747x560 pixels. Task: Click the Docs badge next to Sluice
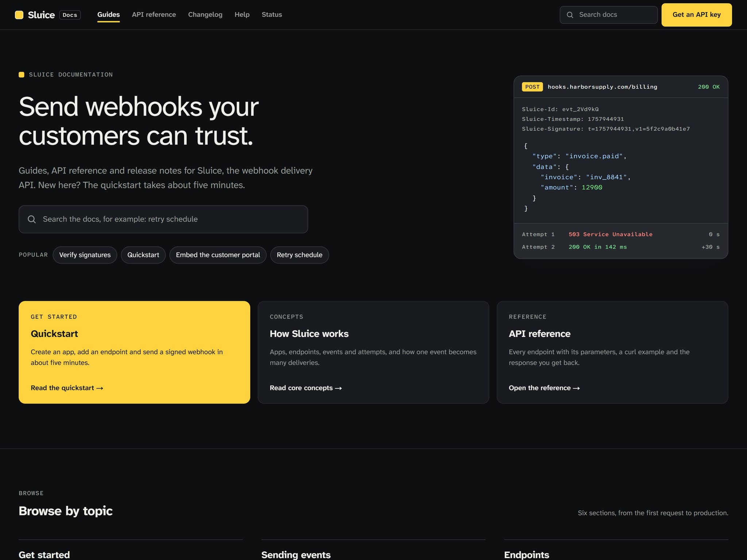(x=70, y=15)
